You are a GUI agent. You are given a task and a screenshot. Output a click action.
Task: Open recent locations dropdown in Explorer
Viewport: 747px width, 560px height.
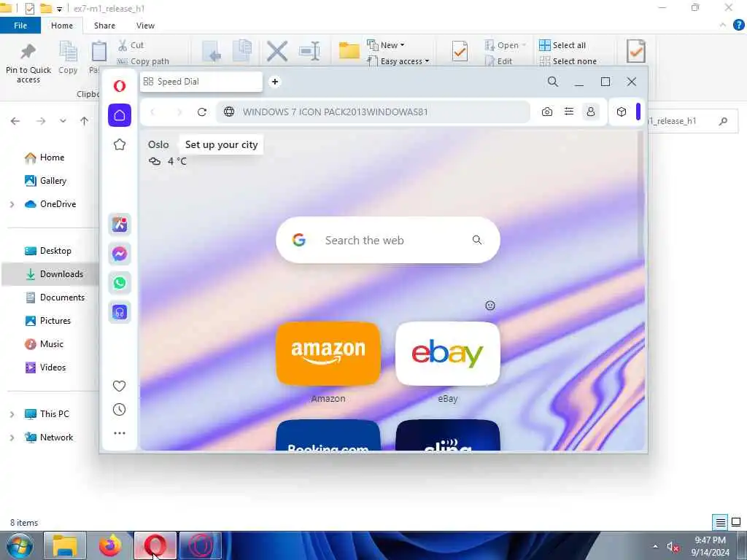point(63,121)
